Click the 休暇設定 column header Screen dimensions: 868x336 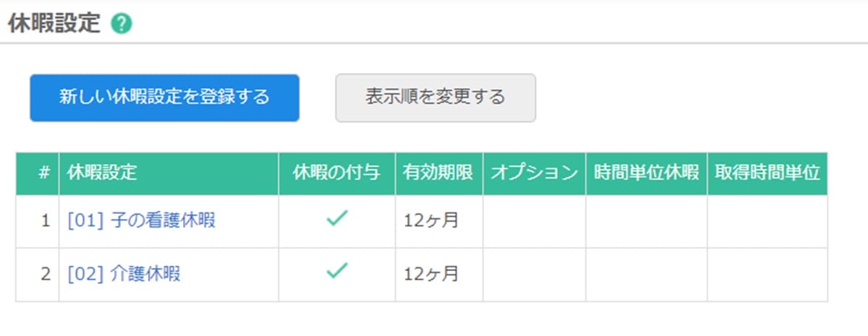pos(169,173)
